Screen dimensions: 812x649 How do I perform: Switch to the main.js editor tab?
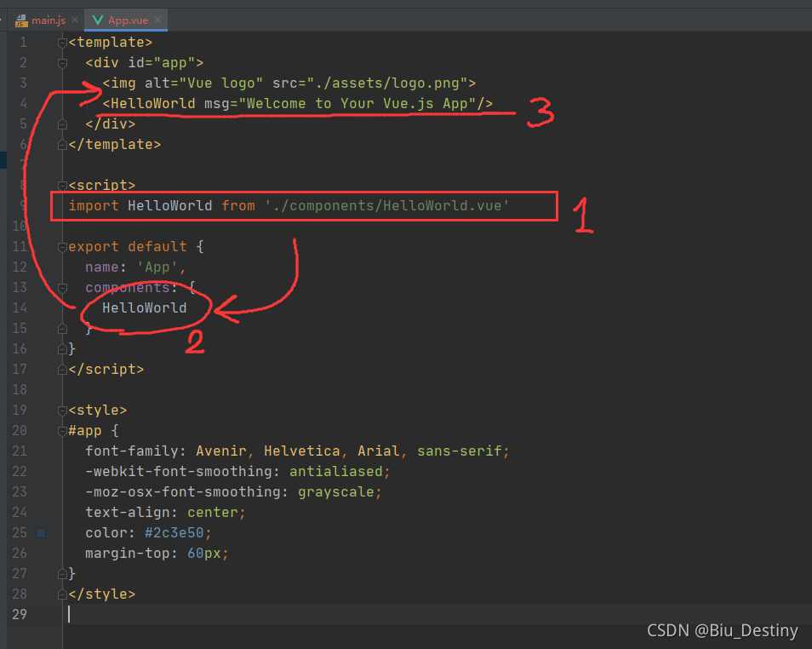(40, 20)
